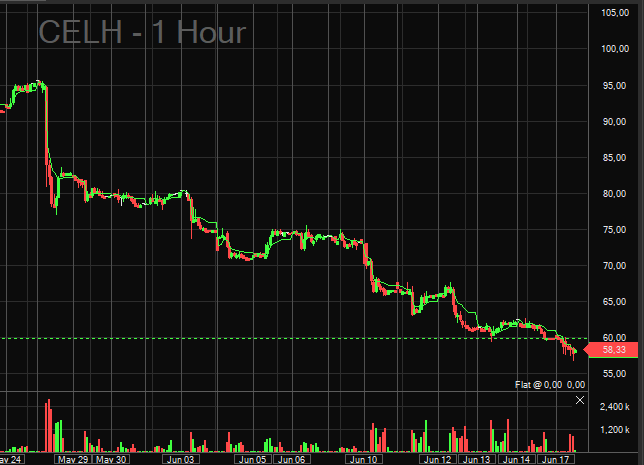Select the Jun 06 date label
Image resolution: width=644 pixels, height=465 pixels.
(292, 460)
